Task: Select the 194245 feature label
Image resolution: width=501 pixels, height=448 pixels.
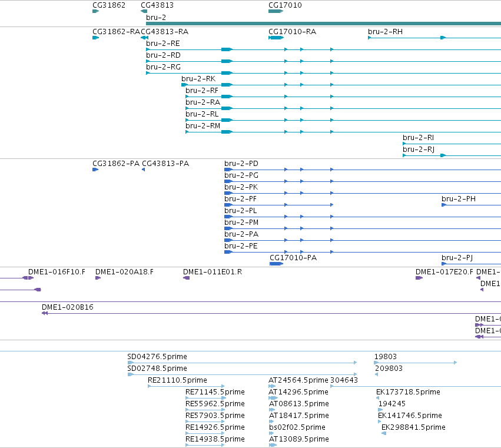Action: pyautogui.click(x=392, y=404)
